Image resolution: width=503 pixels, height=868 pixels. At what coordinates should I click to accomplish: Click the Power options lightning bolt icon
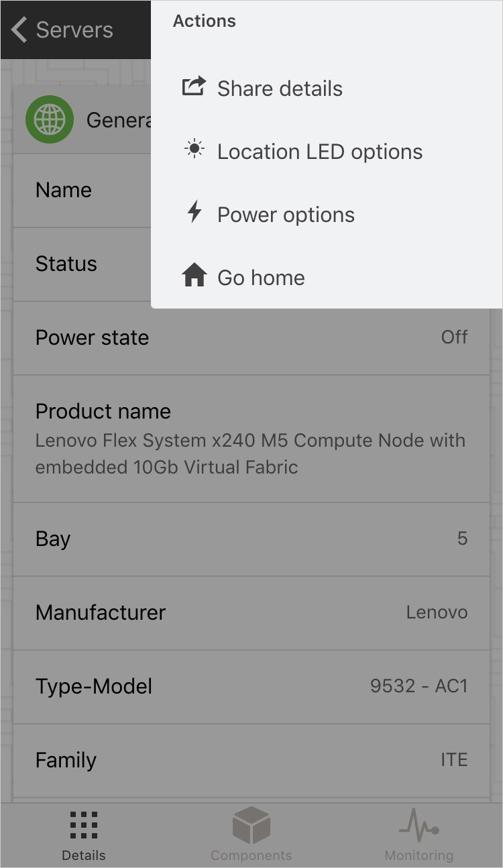click(x=194, y=213)
